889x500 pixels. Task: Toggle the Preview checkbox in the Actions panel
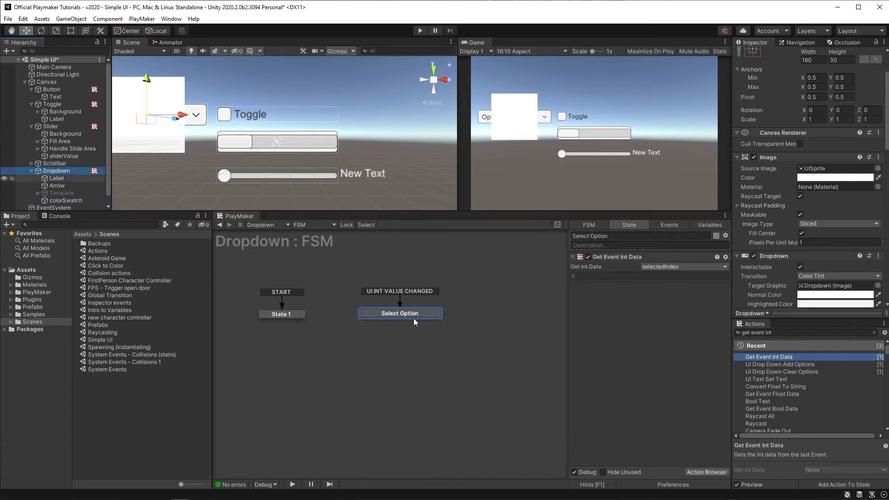pyautogui.click(x=737, y=485)
